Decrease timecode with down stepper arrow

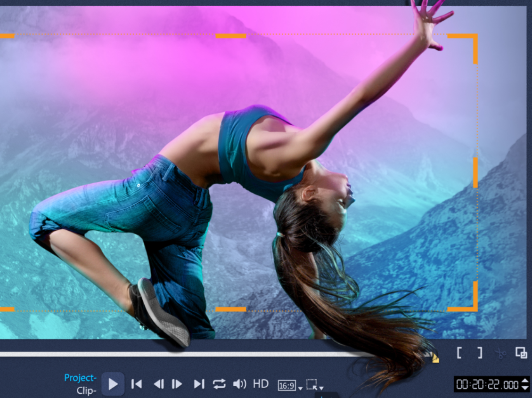point(525,388)
